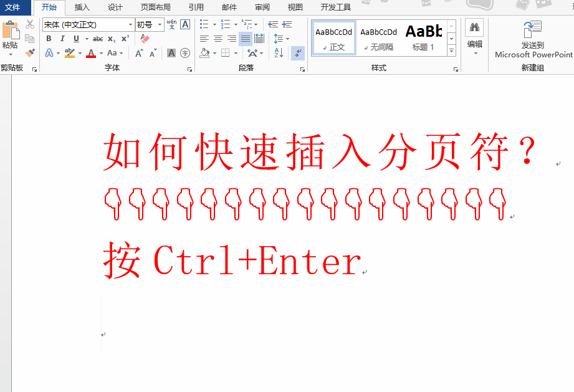Select the Format Painter tool
This screenshot has height=392, width=574.
(29, 53)
